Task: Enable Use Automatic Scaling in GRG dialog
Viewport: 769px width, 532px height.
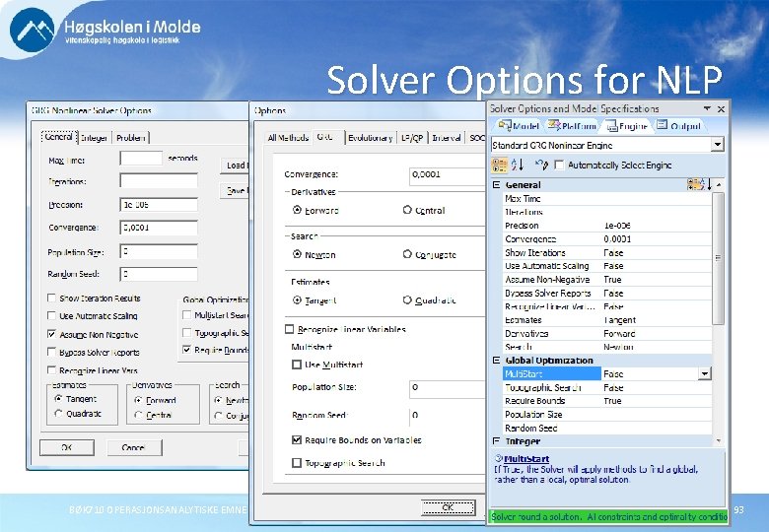Action: click(51, 315)
